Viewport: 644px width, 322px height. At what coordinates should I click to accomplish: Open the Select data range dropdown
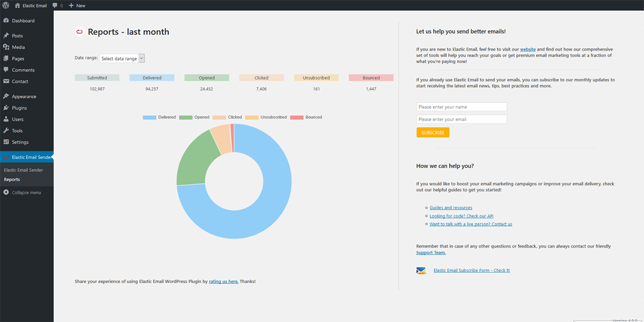(x=122, y=58)
